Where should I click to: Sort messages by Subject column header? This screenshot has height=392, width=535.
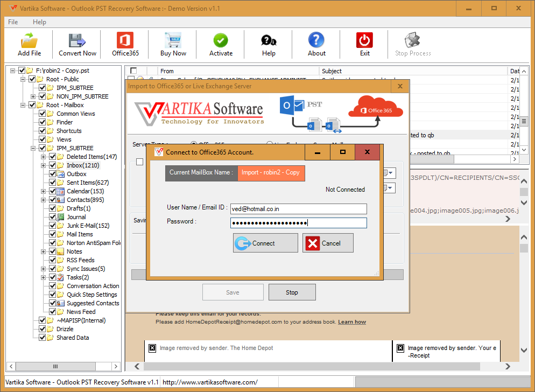point(413,71)
